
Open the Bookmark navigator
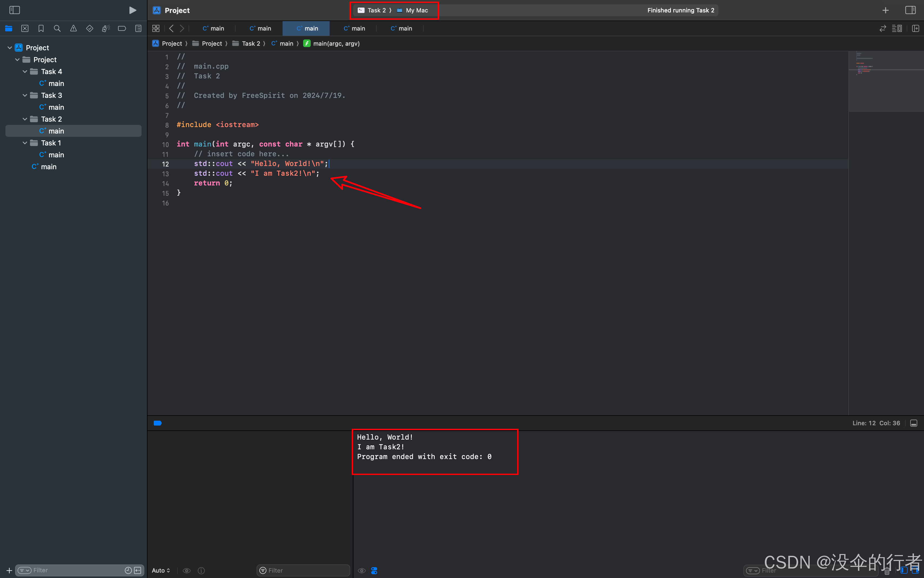click(x=41, y=28)
